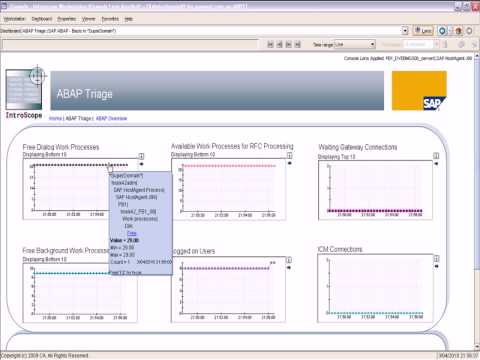Click the expand icon on ICM Connections chart
The width and height of the screenshot is (480, 360).
coord(436,259)
